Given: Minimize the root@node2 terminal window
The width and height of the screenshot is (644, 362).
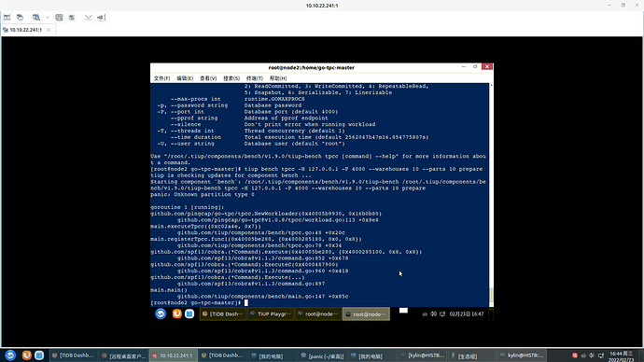Looking at the screenshot, I should 464,66.
